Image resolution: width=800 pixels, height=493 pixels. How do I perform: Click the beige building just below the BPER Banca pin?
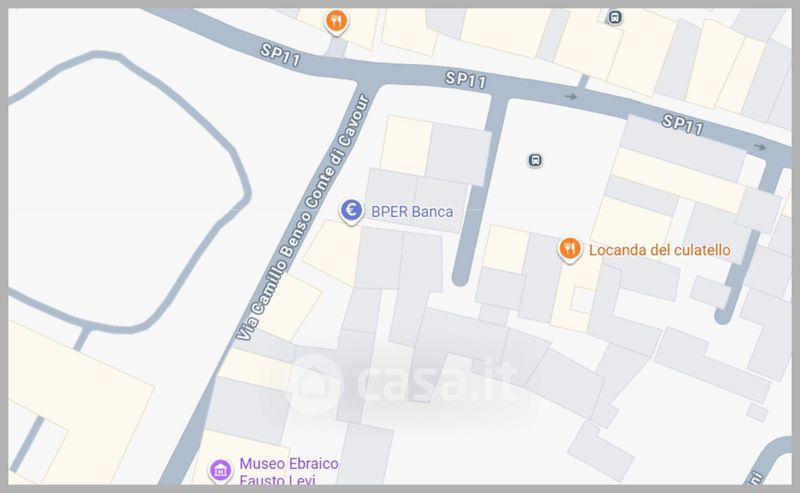click(x=332, y=252)
